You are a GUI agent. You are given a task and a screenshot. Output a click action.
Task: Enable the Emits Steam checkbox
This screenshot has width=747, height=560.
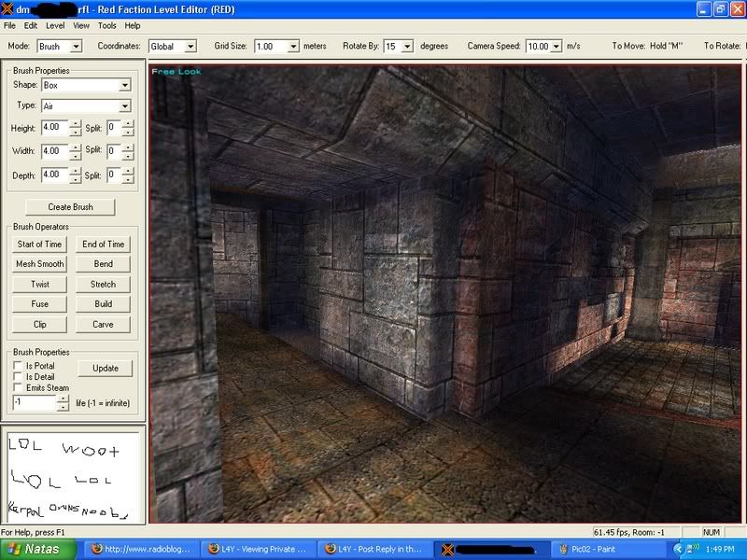[18, 387]
